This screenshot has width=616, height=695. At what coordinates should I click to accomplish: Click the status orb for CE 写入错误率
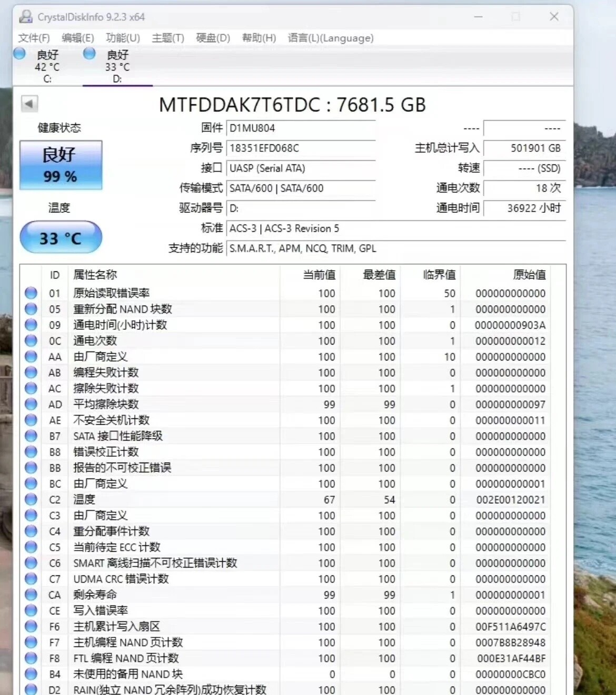31,611
